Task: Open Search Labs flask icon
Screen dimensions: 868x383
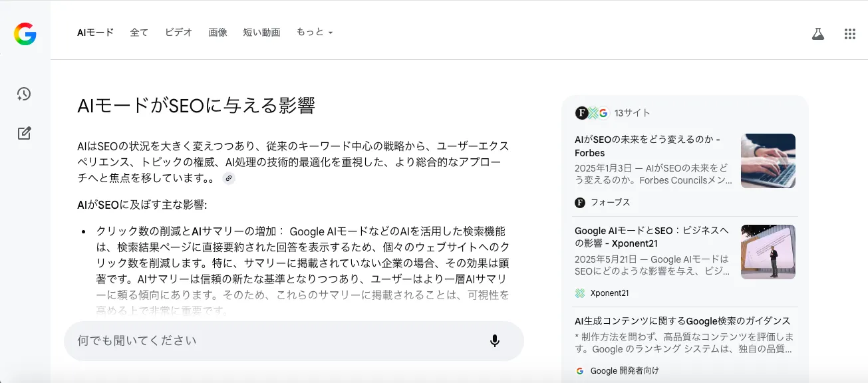Action: point(818,34)
